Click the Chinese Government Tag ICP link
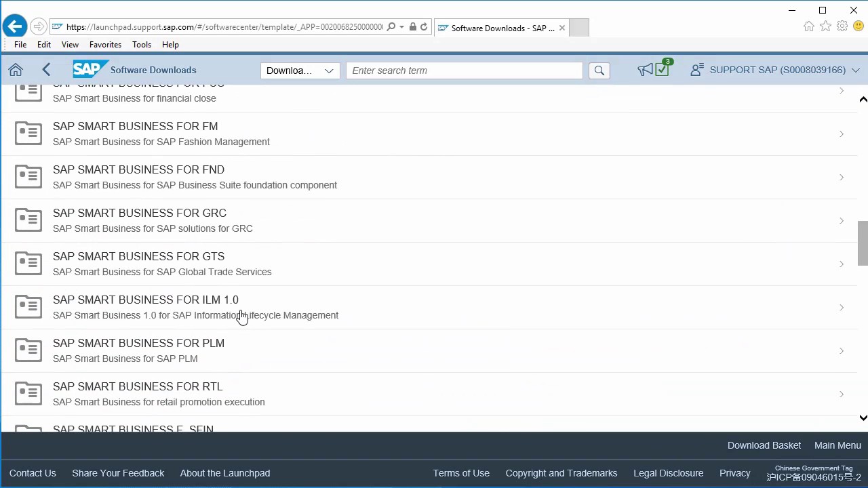This screenshot has height=488, width=868. tap(814, 473)
